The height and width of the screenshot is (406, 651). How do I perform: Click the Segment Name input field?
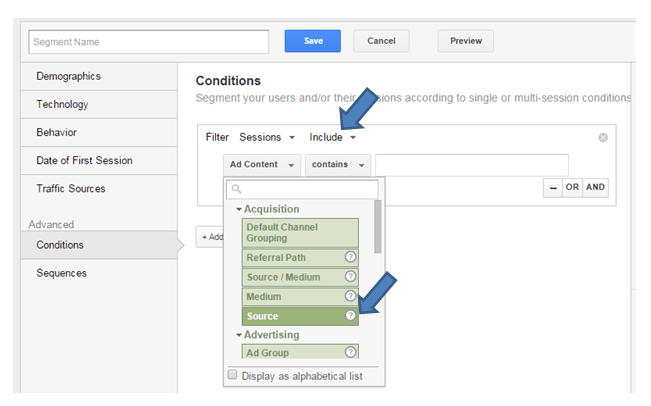click(149, 42)
